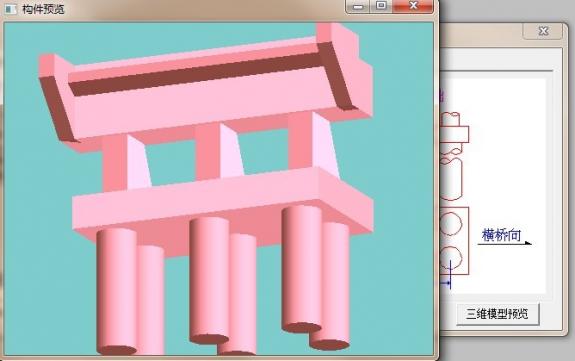Click the 构件预览 title bar text
The height and width of the screenshot is (361, 575).
click(x=43, y=9)
